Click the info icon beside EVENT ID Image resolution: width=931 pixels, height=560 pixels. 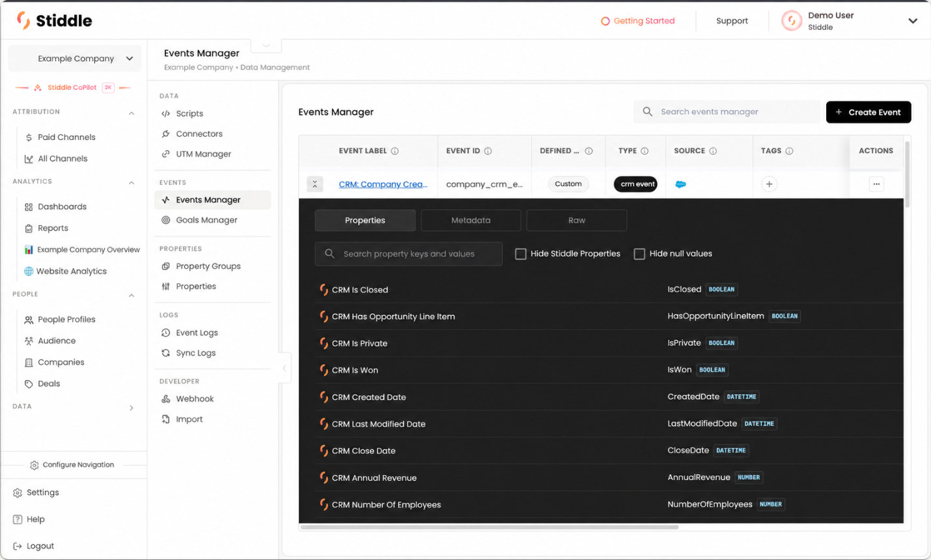click(488, 151)
